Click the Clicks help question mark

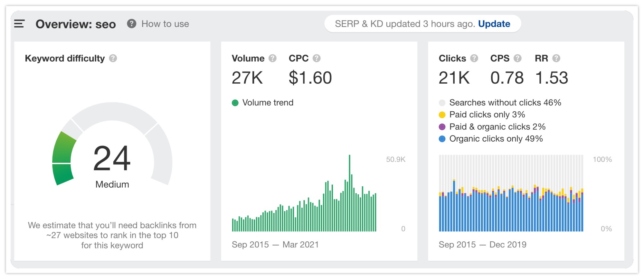point(474,58)
